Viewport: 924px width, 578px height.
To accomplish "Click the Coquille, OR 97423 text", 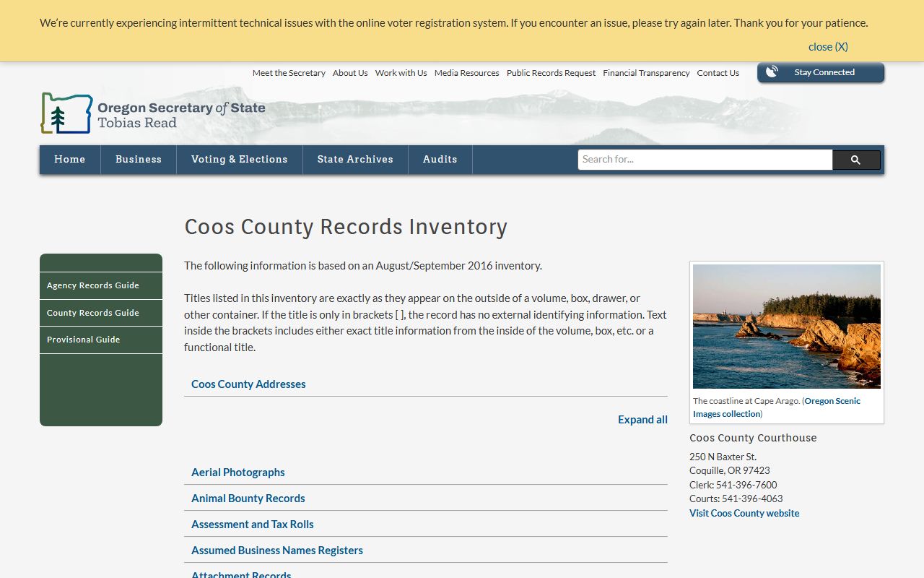I will click(730, 470).
